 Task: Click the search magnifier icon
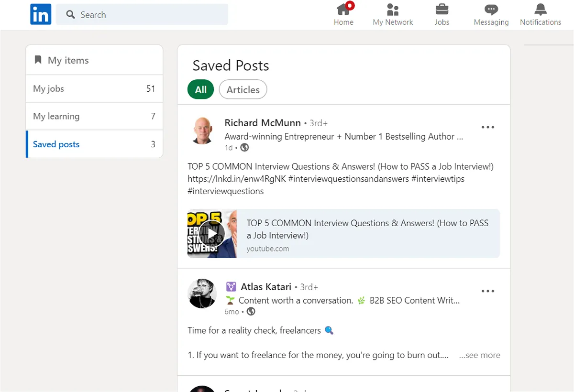tap(71, 15)
